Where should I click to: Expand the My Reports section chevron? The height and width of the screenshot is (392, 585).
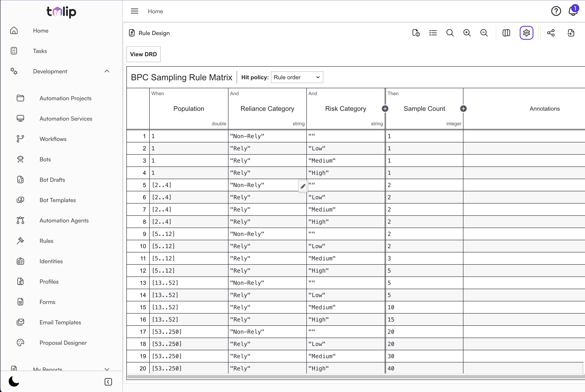[107, 369]
